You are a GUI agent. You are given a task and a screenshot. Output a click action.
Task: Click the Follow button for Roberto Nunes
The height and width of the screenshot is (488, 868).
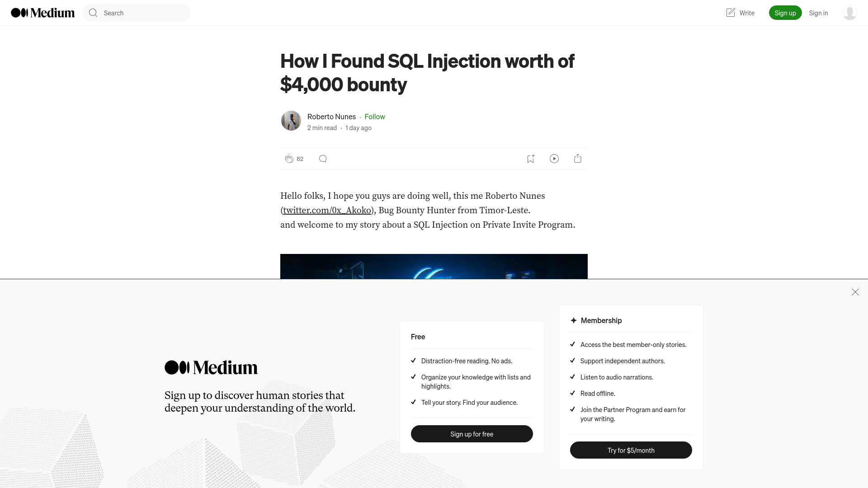(x=374, y=116)
